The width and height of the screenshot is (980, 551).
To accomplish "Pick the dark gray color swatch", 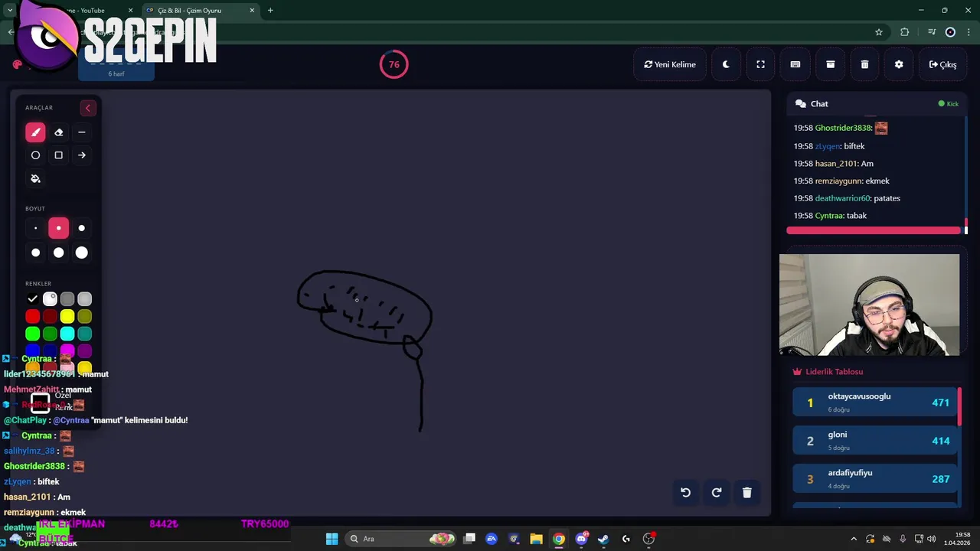I will 67,299.
